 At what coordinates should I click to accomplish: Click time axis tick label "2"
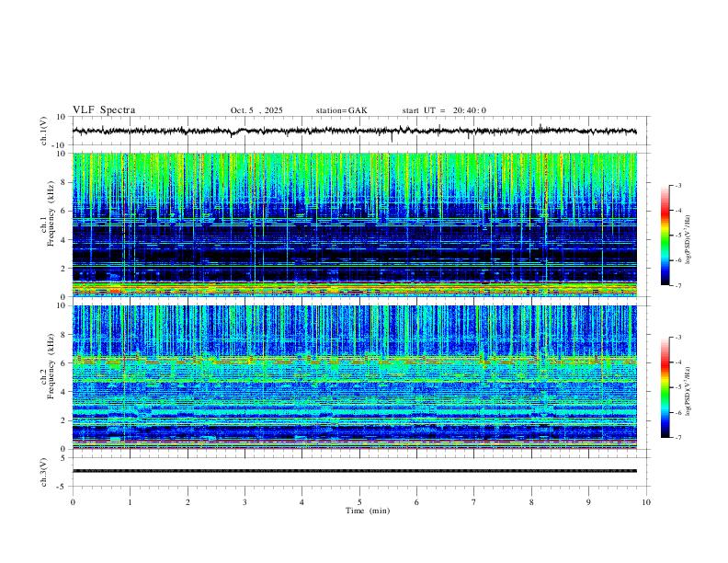click(188, 502)
